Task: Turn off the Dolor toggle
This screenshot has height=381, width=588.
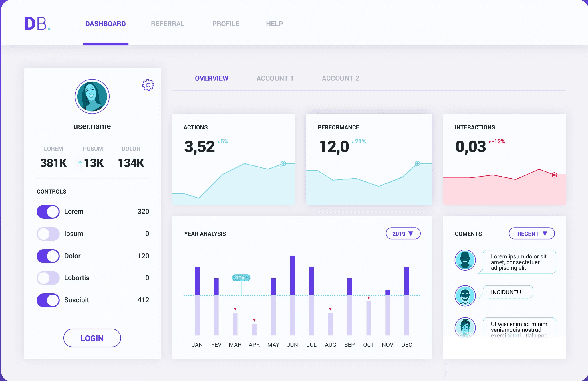Action: pos(48,256)
